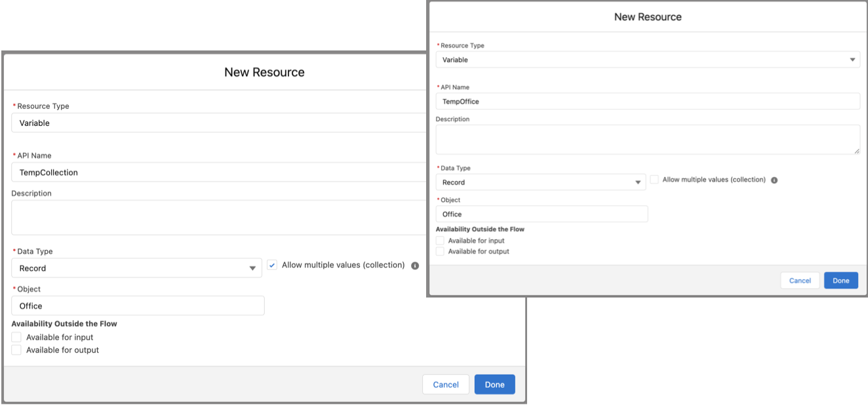Viewport: 868px width, 405px height.
Task: Cancel the TempCollection resource creation
Action: tap(446, 384)
